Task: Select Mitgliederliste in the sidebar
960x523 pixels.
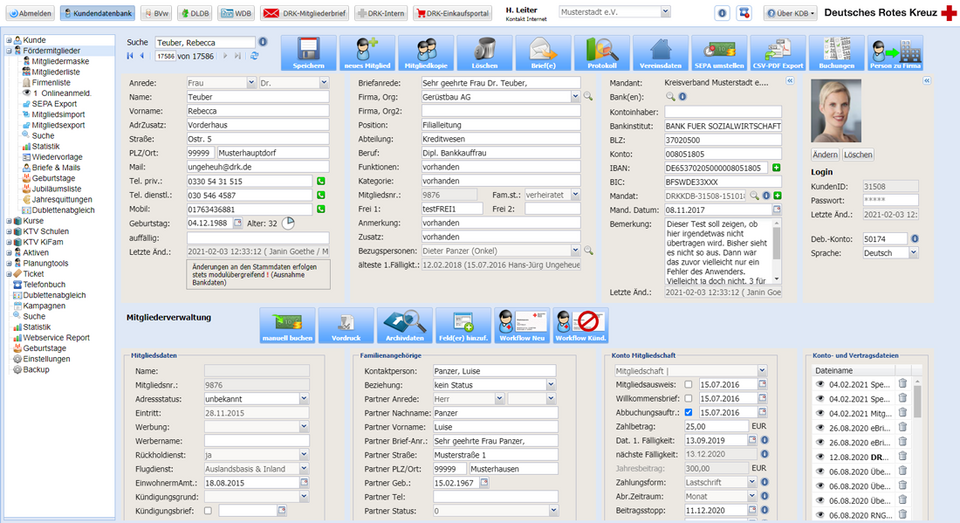Action: pos(56,72)
